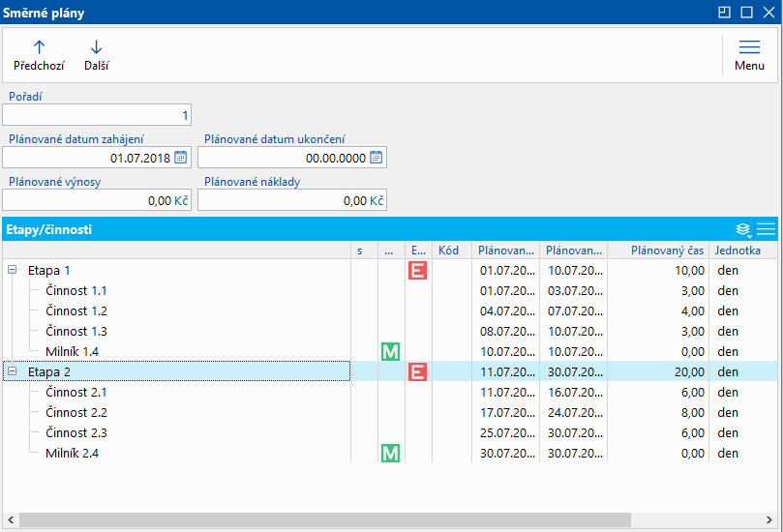Click start date 08.07.20... of Činnost 1.3

[507, 332]
